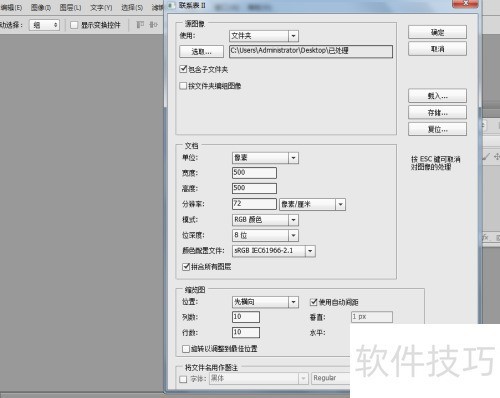Click the 列数 input field
Image resolution: width=500 pixels, height=398 pixels.
point(246,317)
